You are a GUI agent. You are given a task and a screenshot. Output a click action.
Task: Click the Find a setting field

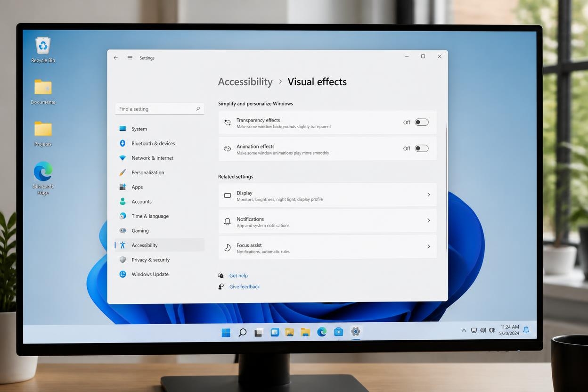click(x=160, y=109)
